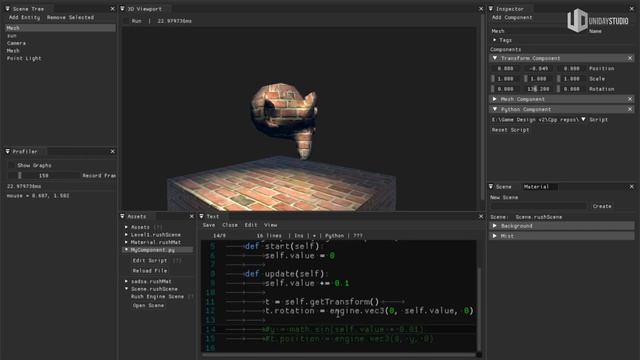640x360 pixels.
Task: Close the Assets panel
Action: [x=192, y=216]
